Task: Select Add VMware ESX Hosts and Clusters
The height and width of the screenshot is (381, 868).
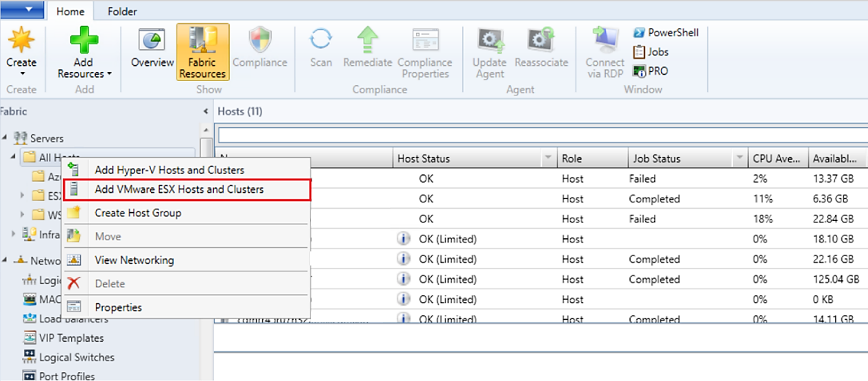Action: [179, 189]
